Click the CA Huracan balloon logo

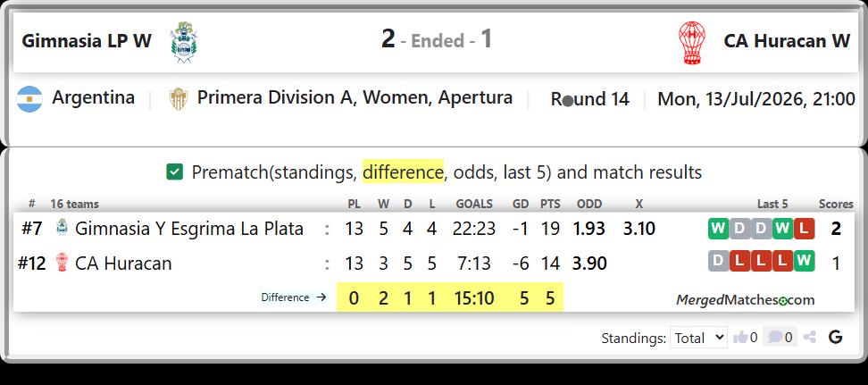(691, 43)
